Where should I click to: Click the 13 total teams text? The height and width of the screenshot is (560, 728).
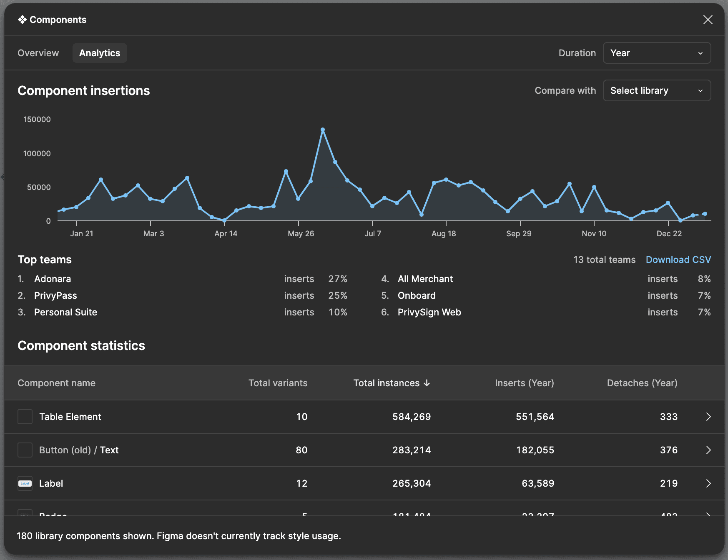(605, 260)
